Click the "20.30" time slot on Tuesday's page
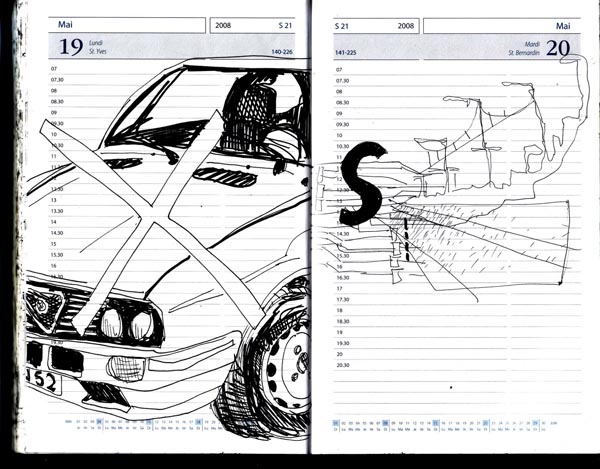Image resolution: width=600 pixels, height=469 pixels. (342, 365)
